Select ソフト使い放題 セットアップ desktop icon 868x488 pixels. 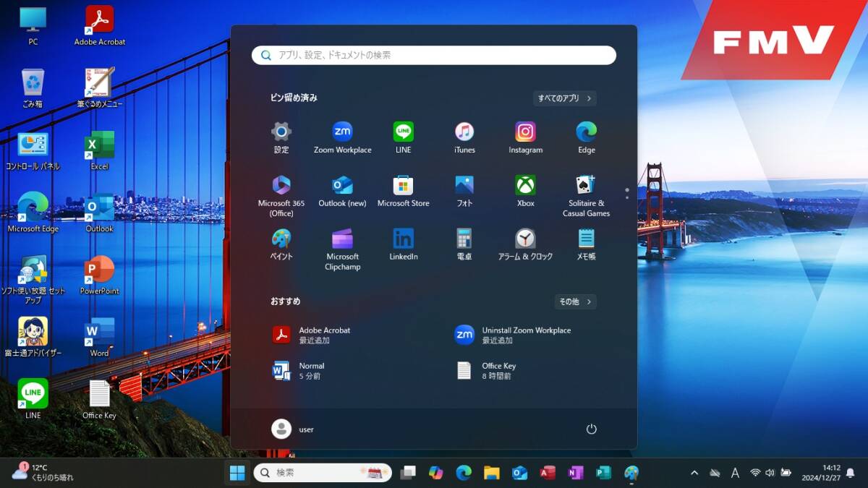(33, 279)
